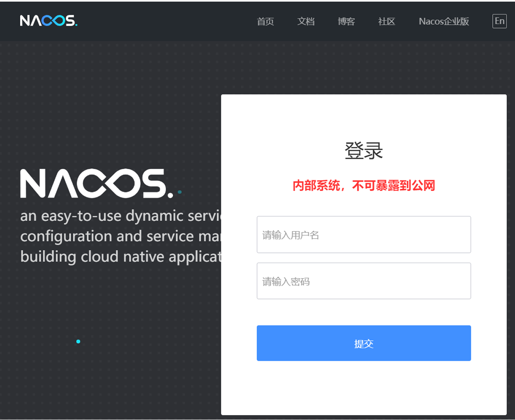Click the red 内部系统 warning message
This screenshot has width=515, height=420.
(364, 186)
